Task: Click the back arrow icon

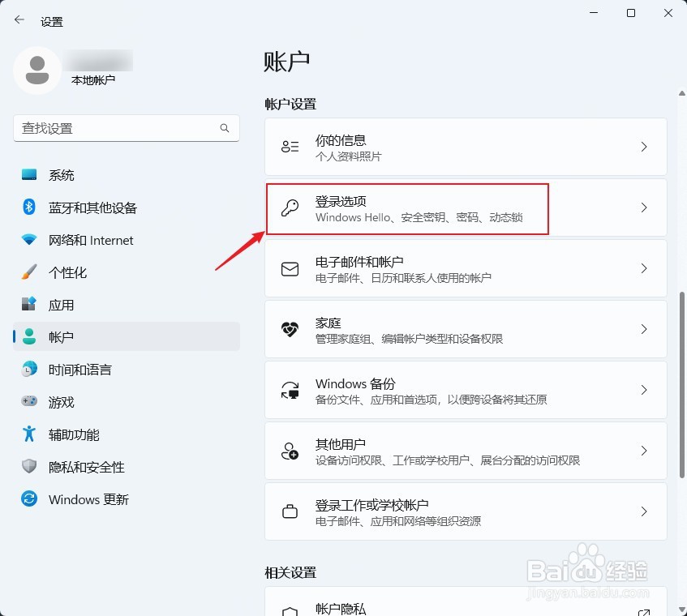Action: (19, 19)
